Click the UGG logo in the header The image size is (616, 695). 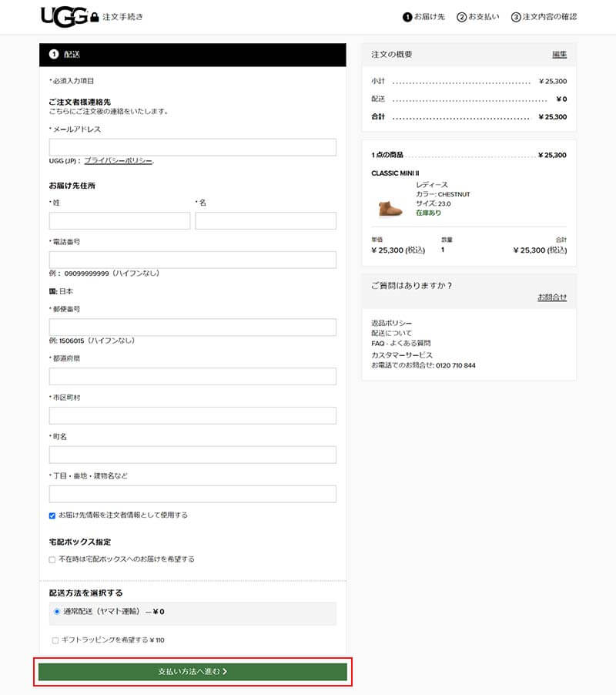tap(64, 17)
